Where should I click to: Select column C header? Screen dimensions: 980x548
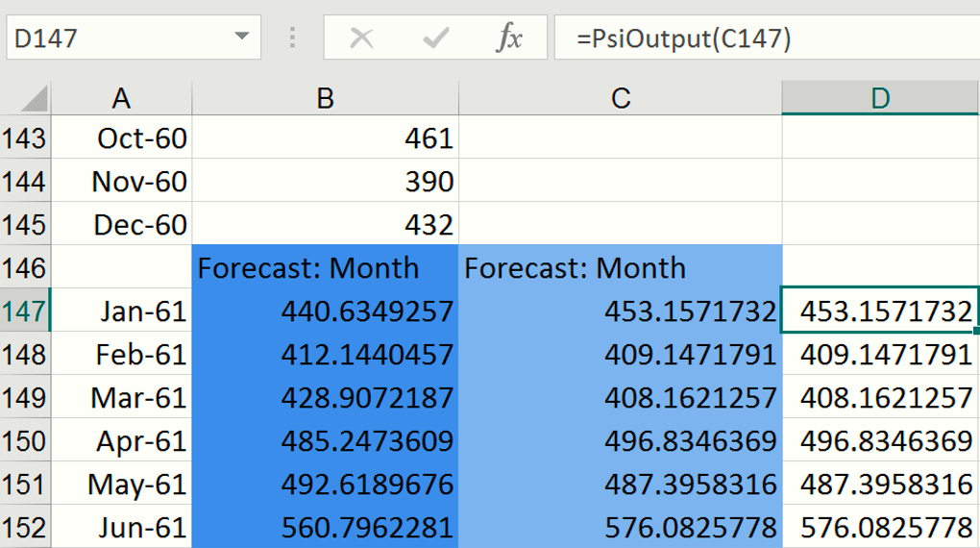[x=621, y=98]
